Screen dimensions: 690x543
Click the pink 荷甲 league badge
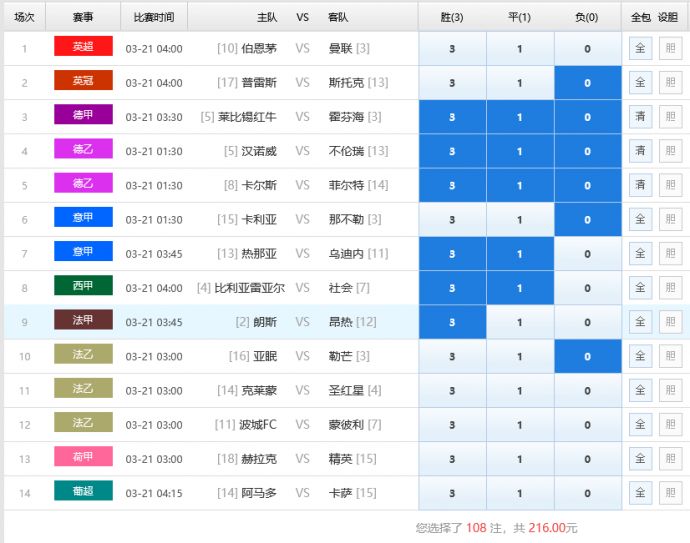83,458
